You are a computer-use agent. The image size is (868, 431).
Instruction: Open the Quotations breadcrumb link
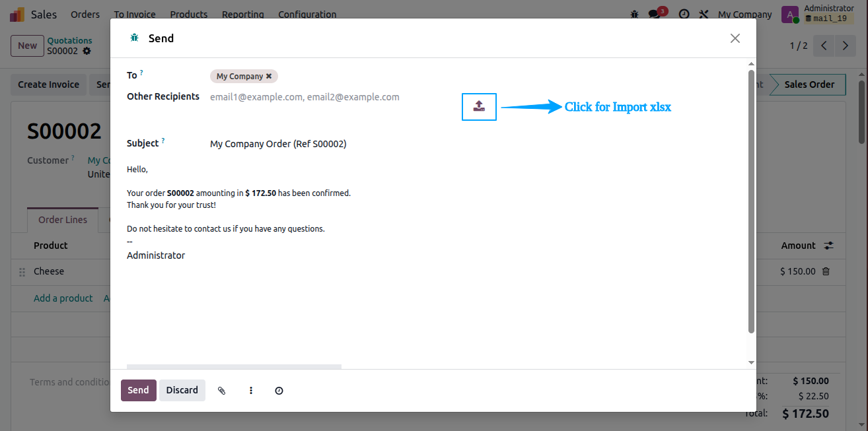(69, 40)
